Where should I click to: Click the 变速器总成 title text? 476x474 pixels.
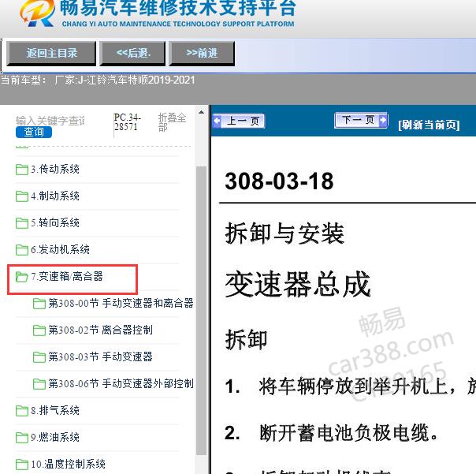click(x=298, y=285)
